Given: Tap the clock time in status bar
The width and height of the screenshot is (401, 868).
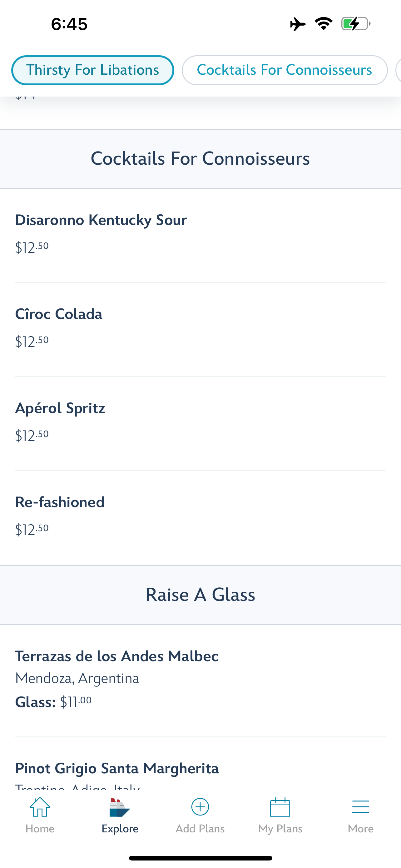Looking at the screenshot, I should tap(69, 24).
